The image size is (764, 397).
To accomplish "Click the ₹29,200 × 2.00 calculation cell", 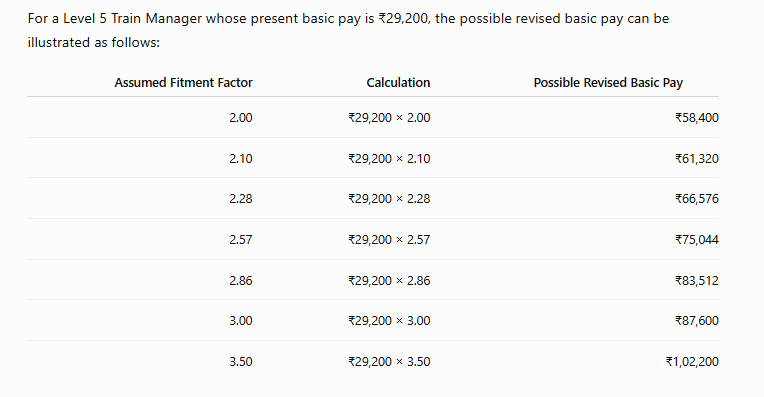I will click(389, 118).
